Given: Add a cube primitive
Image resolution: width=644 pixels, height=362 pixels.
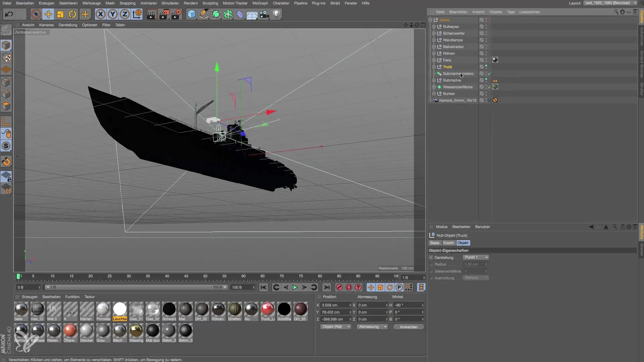Looking at the screenshot, I should [x=192, y=14].
